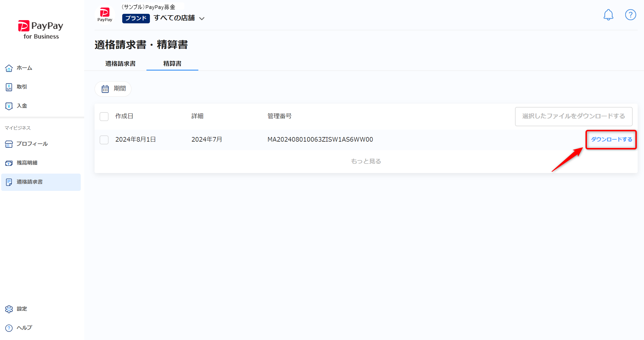Open ヘルプ in the sidebar
This screenshot has width=644, height=340.
coord(19,328)
